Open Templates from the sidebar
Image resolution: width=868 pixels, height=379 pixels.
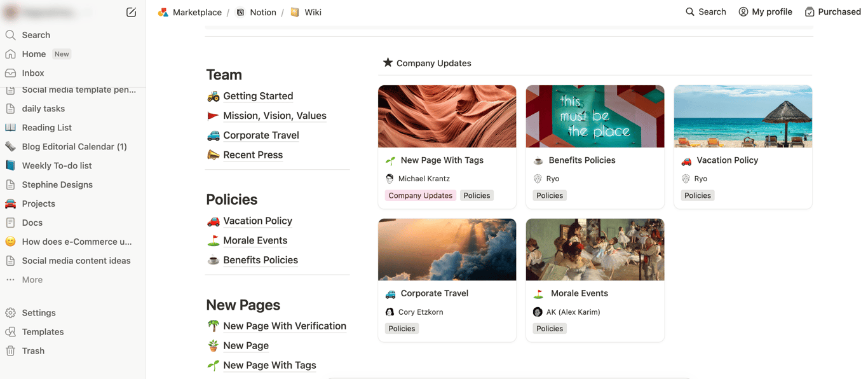(x=42, y=331)
